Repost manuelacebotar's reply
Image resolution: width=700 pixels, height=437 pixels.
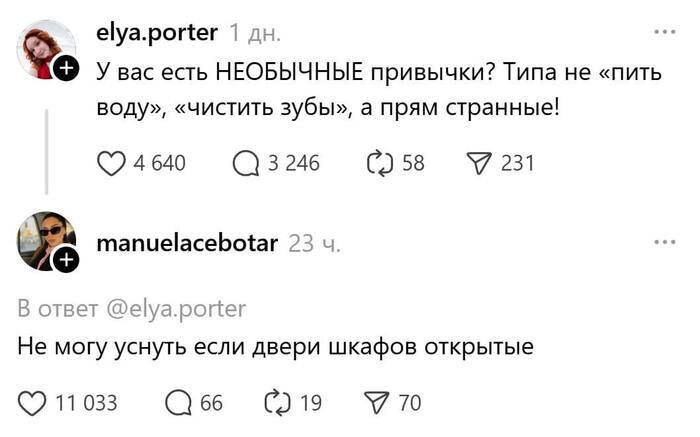click(x=276, y=403)
